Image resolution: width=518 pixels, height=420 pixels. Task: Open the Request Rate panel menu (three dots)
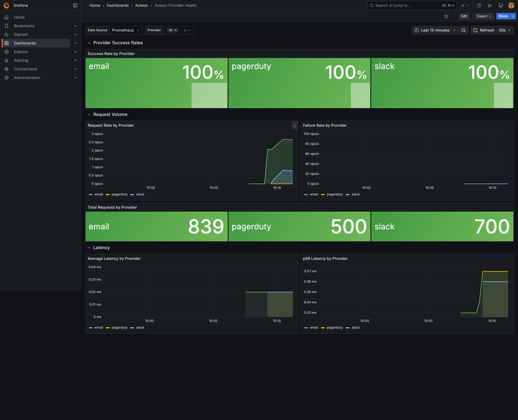(295, 126)
